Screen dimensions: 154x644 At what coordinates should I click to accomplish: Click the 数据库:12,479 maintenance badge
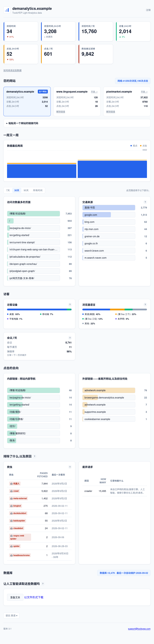124,573
